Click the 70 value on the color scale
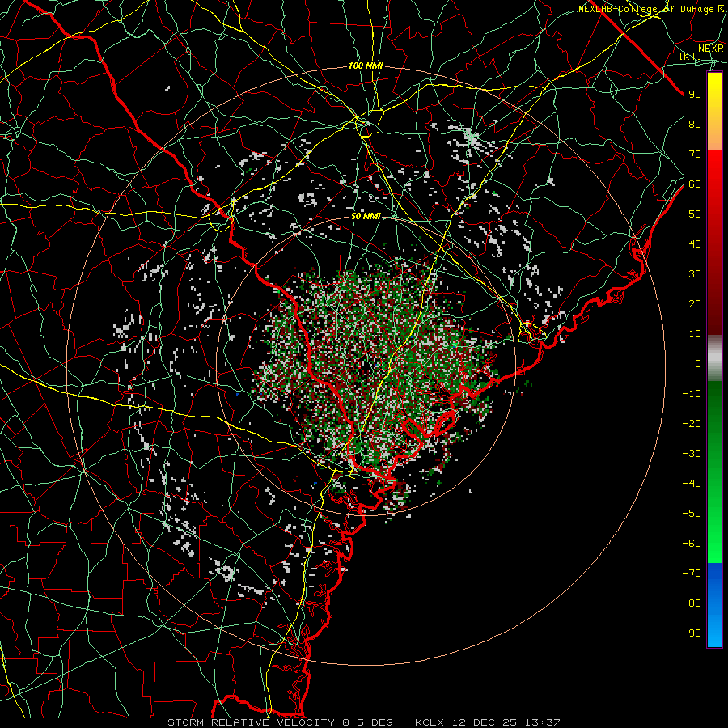Image resolution: width=728 pixels, height=728 pixels. point(695,154)
